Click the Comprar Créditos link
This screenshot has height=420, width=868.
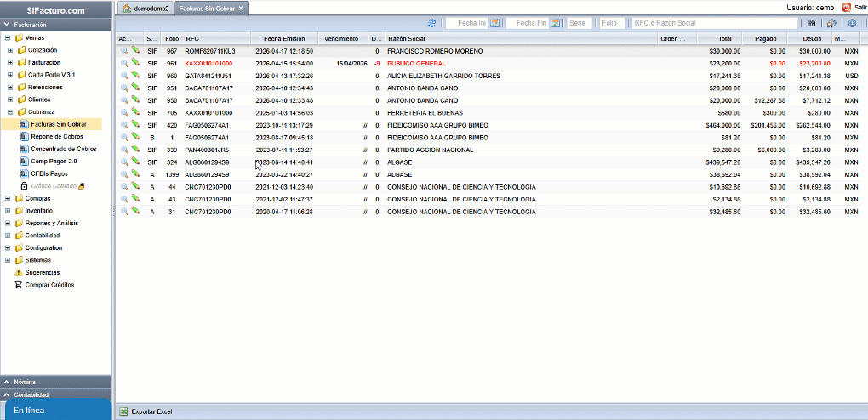pyautogui.click(x=49, y=285)
